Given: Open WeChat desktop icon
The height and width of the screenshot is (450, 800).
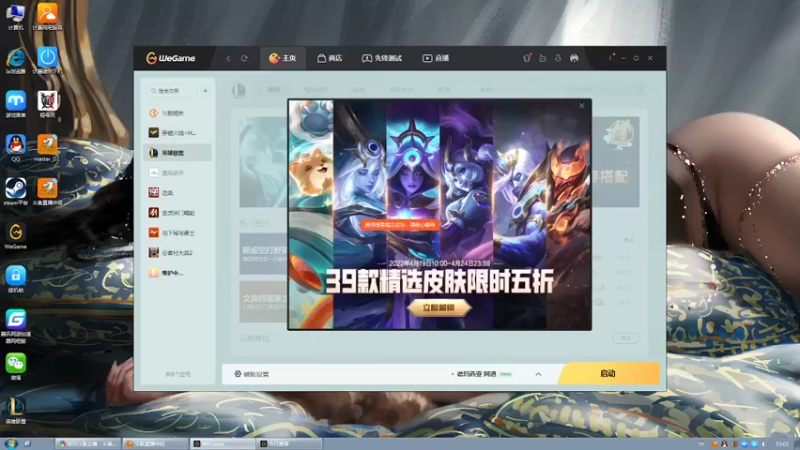Looking at the screenshot, I should pyautogui.click(x=15, y=367).
